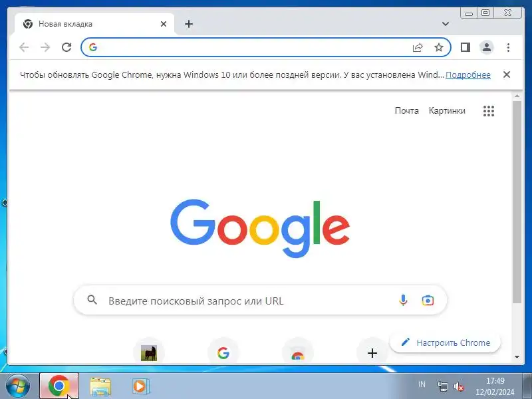
Task: Click the scrollbar down arrow
Action: pos(517,357)
